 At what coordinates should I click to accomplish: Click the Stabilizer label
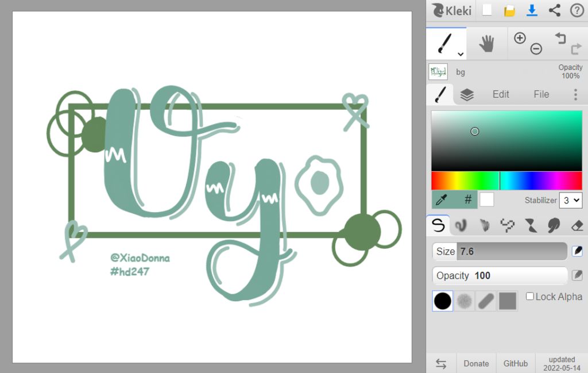[540, 201]
